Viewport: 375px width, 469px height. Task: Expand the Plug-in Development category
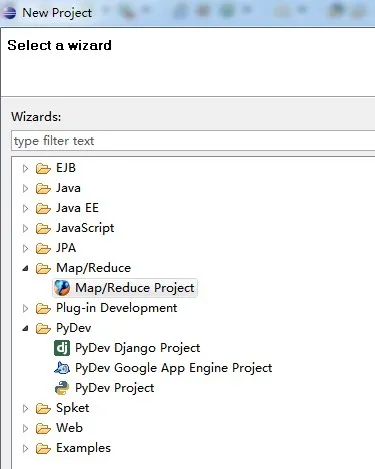coord(25,308)
